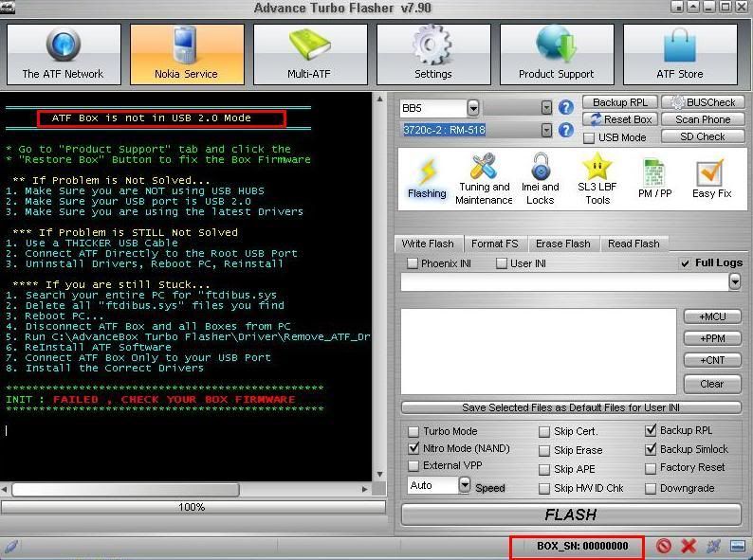This screenshot has height=560, width=753.
Task: Click the red stop circle status icon
Action: pyautogui.click(x=664, y=546)
